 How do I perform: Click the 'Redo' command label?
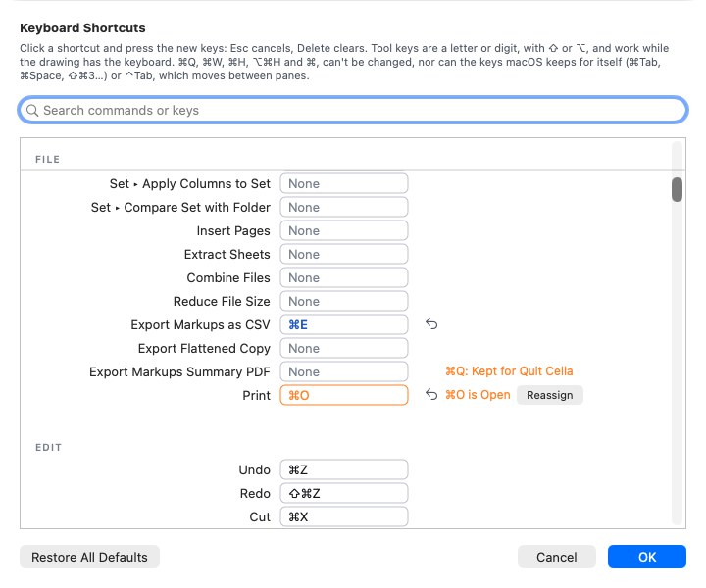[x=255, y=493]
